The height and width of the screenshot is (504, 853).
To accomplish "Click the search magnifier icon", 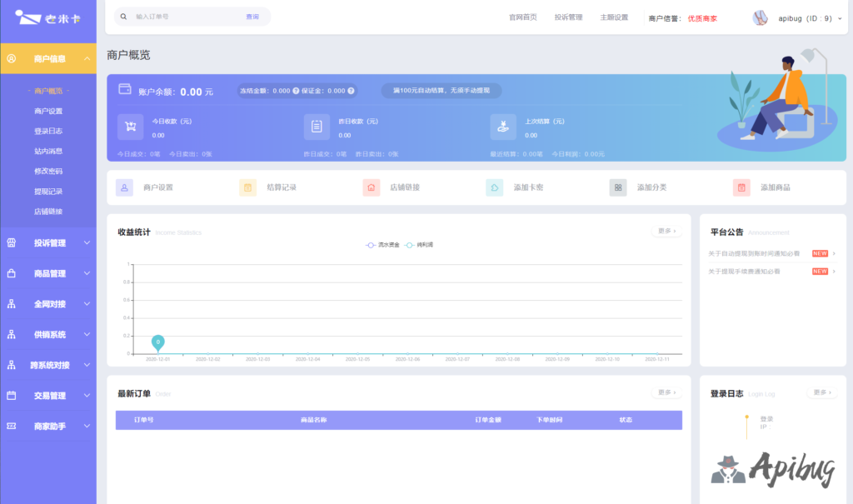I will (124, 17).
